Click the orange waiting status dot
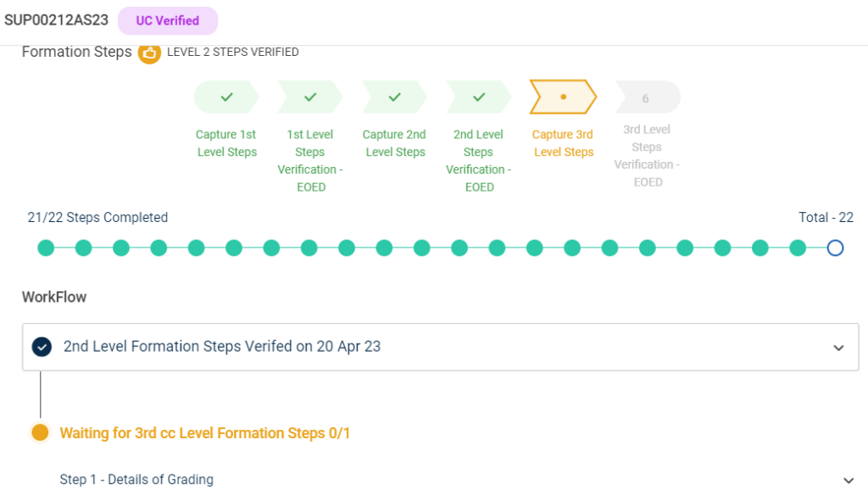 (x=40, y=433)
